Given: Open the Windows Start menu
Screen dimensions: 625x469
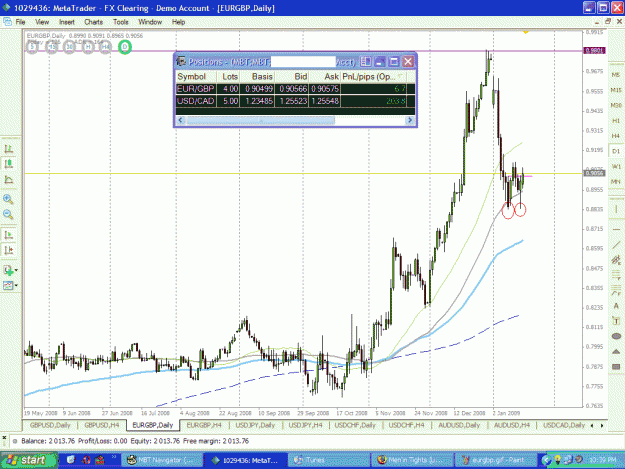Looking at the screenshot, I should [29, 460].
